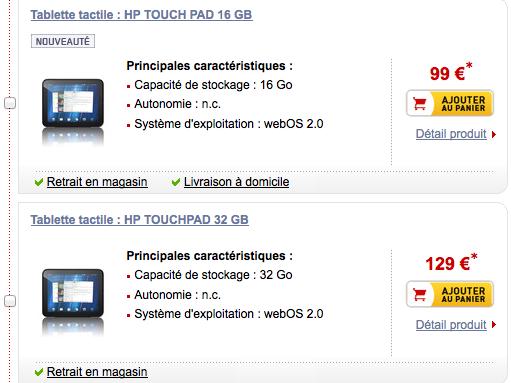This screenshot has width=511, height=383.
Task: Click green checkmark beside Livraison à domicile
Action: tap(176, 182)
